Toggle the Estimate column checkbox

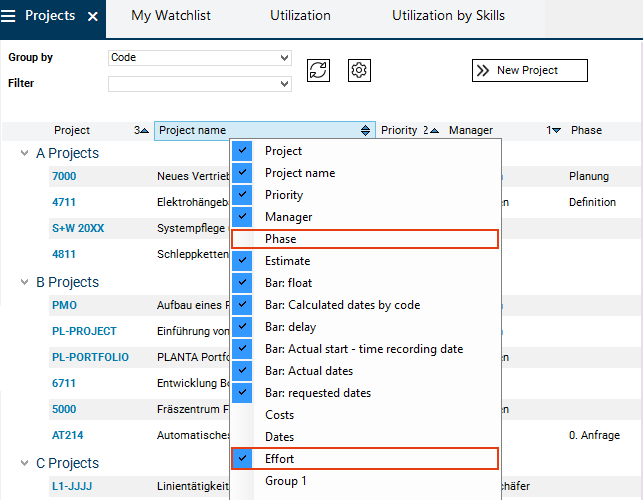pyautogui.click(x=241, y=261)
